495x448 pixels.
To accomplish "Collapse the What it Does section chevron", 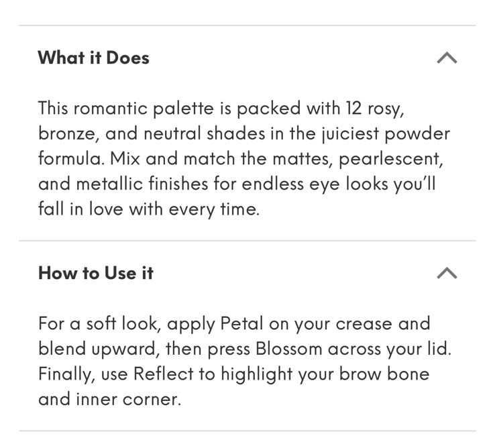I will (447, 58).
